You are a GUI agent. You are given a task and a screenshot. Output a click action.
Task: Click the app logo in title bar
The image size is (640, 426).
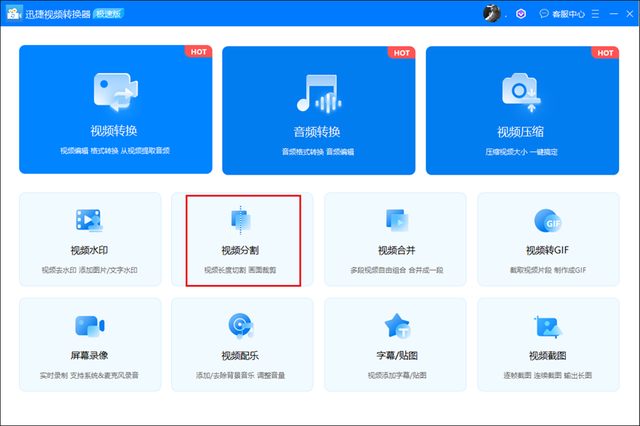(x=16, y=14)
